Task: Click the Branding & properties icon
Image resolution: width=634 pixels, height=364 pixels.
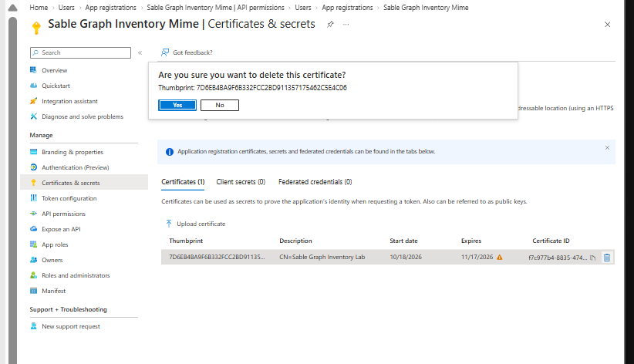Action: (34, 152)
